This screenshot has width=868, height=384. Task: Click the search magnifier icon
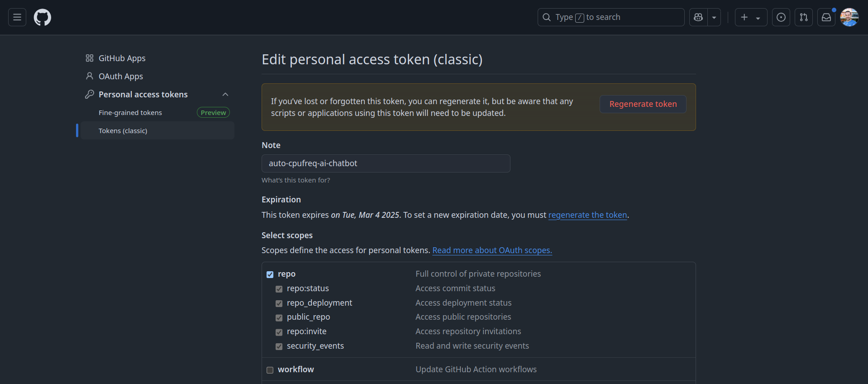(x=547, y=17)
